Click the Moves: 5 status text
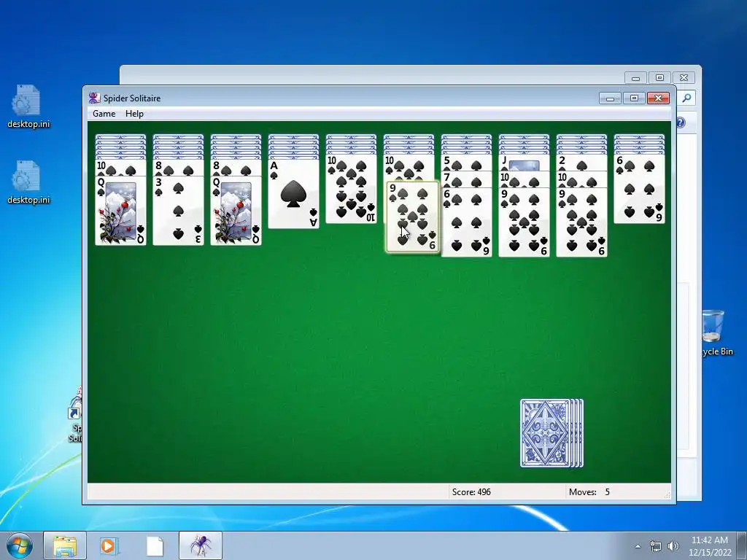 coord(589,492)
